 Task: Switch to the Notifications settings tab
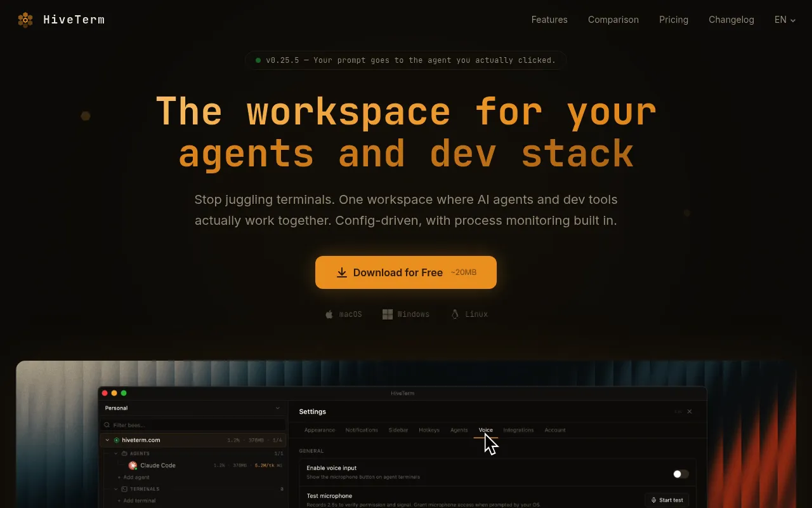[362, 430]
